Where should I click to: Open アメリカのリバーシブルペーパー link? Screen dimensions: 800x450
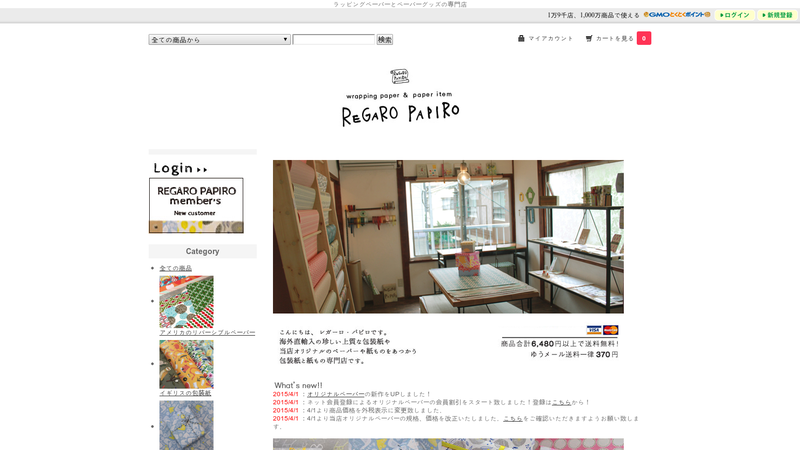point(207,332)
